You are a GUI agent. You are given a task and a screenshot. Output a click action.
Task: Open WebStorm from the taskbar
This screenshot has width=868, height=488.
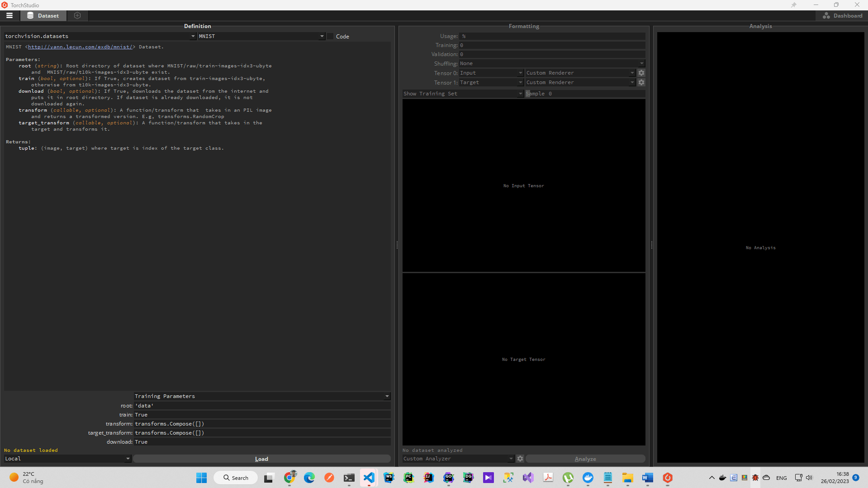[x=389, y=478]
